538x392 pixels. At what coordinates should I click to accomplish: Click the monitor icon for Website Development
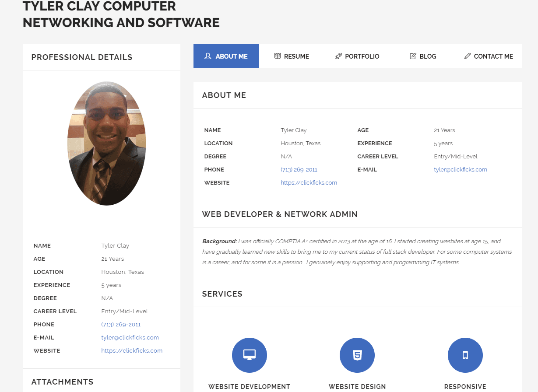[x=250, y=355]
